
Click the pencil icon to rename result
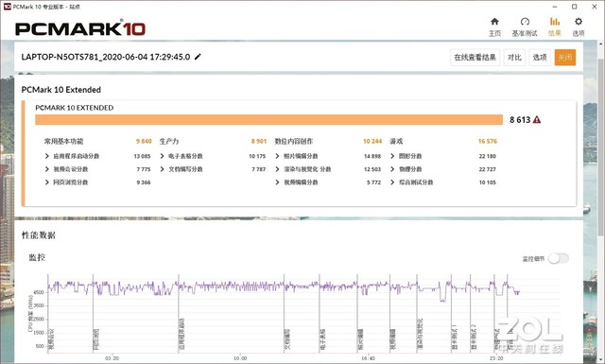coord(198,57)
